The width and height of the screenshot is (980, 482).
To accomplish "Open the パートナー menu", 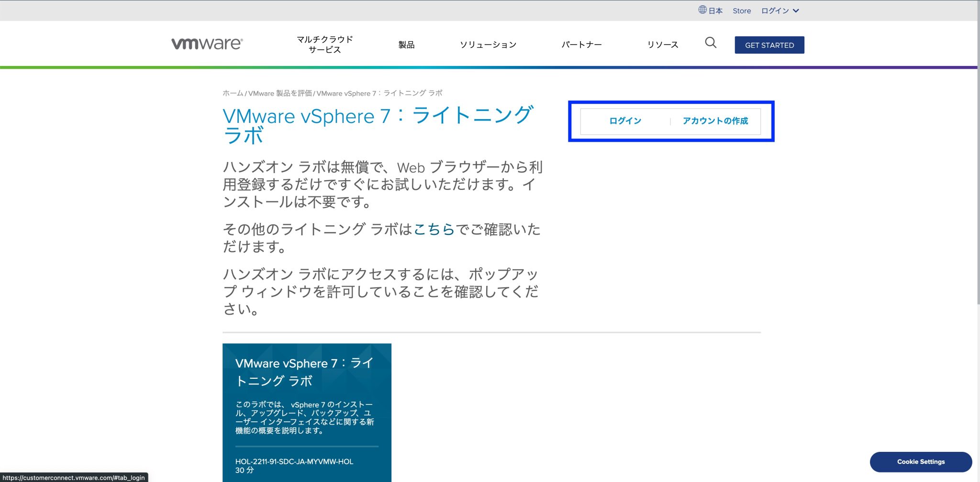I will (582, 44).
